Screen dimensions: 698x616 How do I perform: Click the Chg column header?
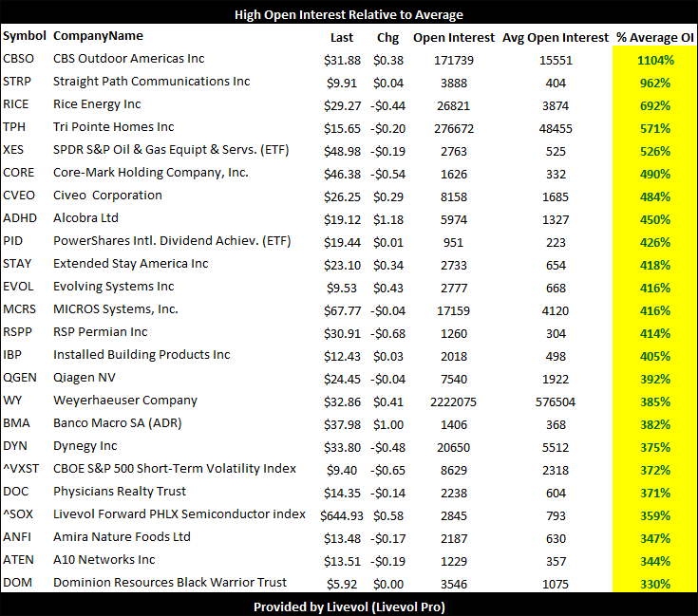click(x=387, y=38)
